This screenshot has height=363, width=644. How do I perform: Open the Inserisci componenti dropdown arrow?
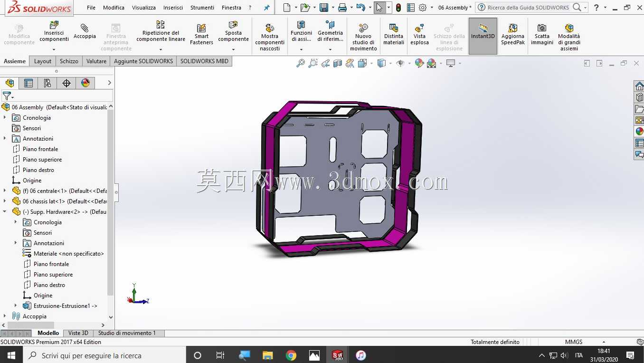click(x=54, y=49)
